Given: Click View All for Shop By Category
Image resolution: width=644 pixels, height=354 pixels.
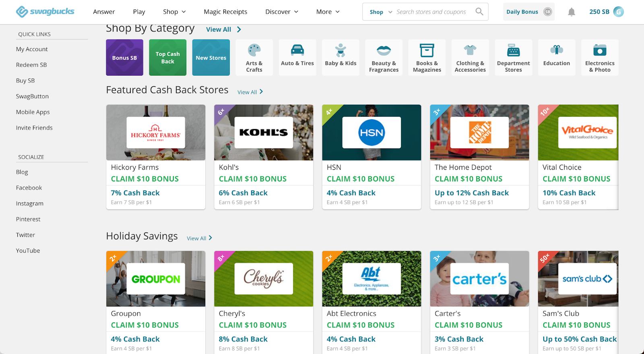Looking at the screenshot, I should coord(223,29).
